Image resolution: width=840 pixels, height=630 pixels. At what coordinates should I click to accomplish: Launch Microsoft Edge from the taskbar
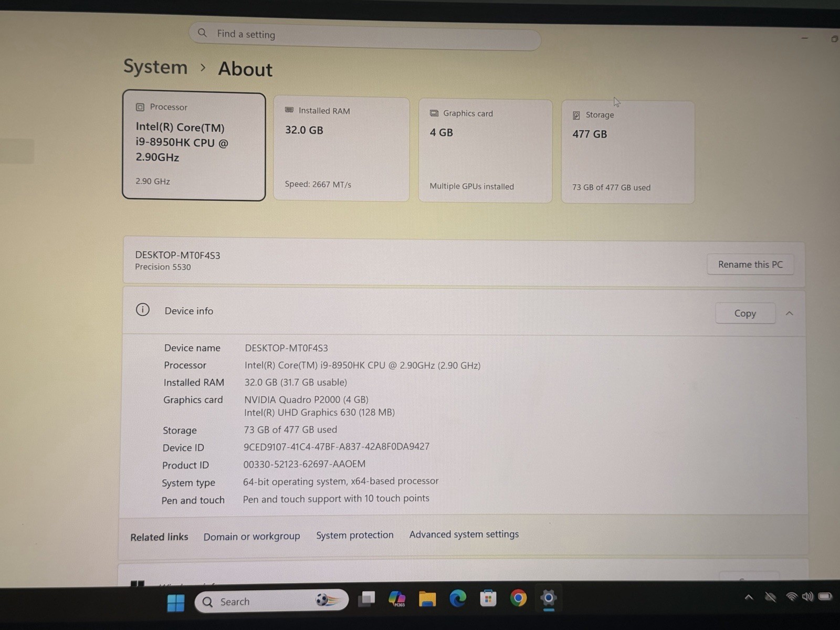tap(458, 598)
